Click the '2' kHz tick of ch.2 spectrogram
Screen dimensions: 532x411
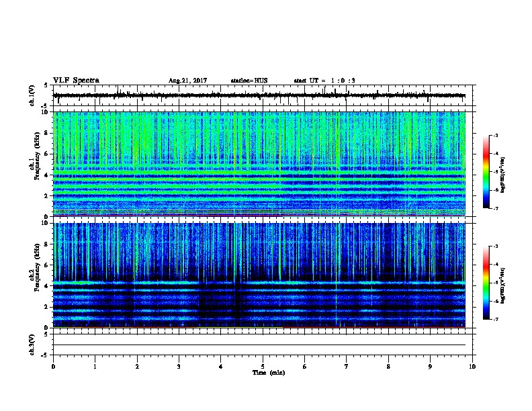(46, 307)
